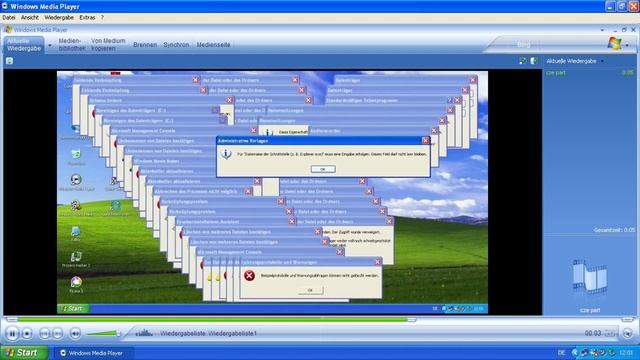Pause the video playback
Image resolution: width=640 pixels, height=360 pixels.
(12, 333)
